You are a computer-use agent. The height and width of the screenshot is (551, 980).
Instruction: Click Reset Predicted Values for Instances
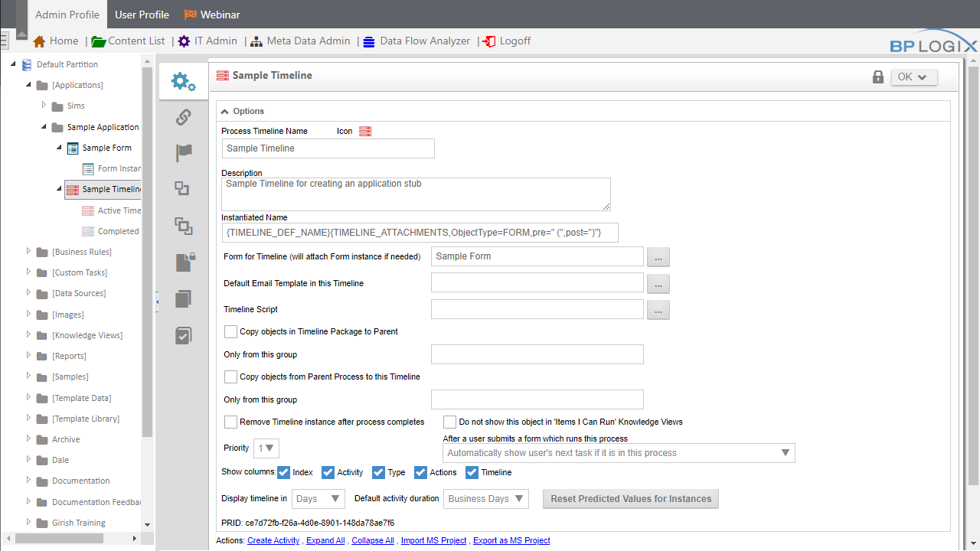pos(631,499)
